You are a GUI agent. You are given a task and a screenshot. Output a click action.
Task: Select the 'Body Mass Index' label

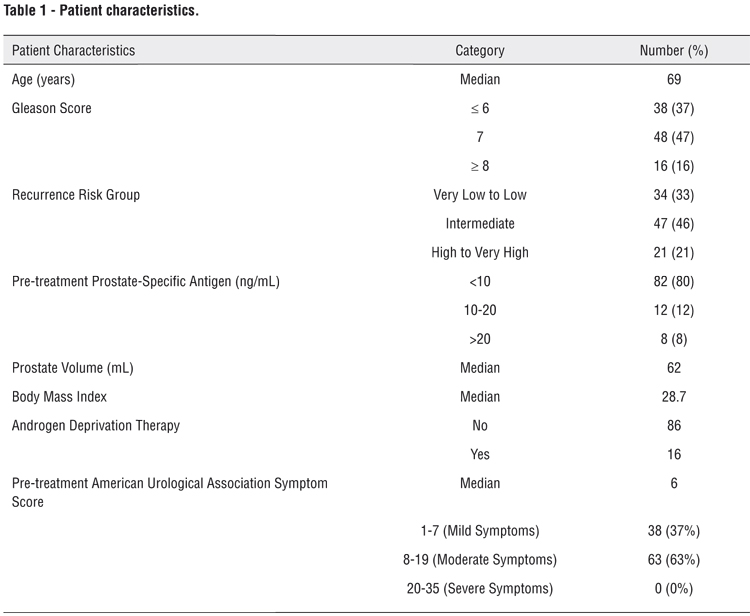coord(59,397)
